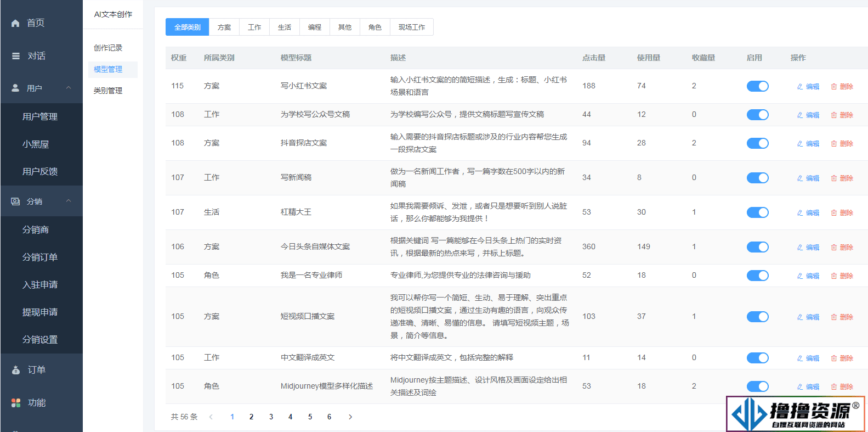Click trash icon for 为学校写公众号文稿 row
Image resolution: width=868 pixels, height=432 pixels.
point(834,115)
